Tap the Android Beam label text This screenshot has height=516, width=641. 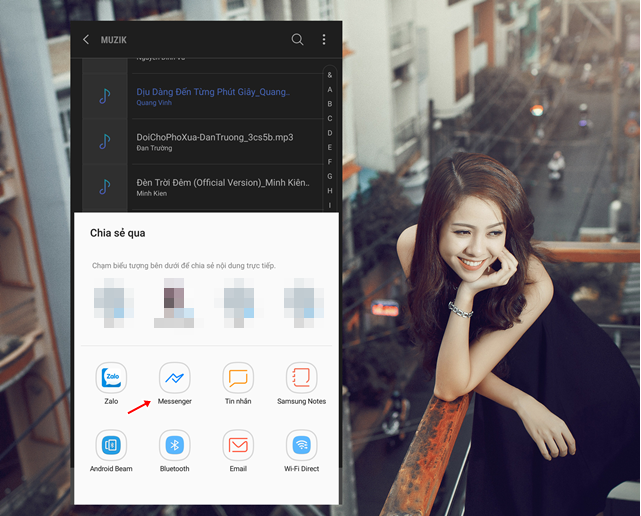(111, 469)
